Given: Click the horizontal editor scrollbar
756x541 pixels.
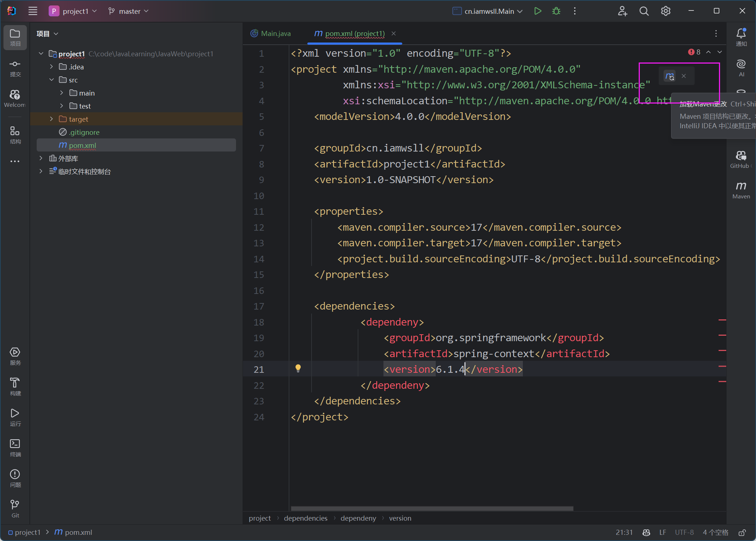Looking at the screenshot, I should point(432,508).
